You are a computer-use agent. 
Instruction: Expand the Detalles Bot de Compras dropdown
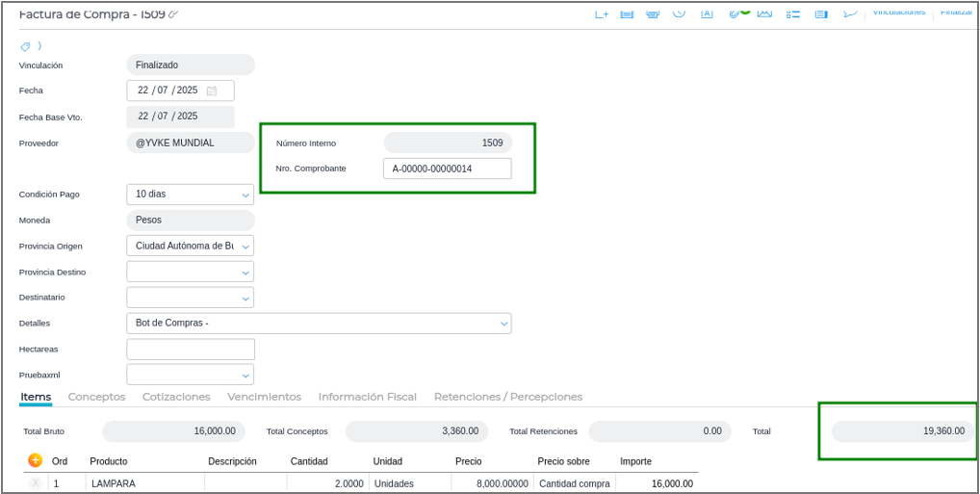coord(503,324)
